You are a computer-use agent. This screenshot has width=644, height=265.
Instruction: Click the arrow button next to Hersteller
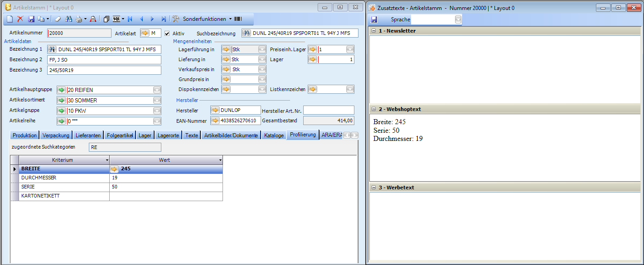click(x=215, y=110)
